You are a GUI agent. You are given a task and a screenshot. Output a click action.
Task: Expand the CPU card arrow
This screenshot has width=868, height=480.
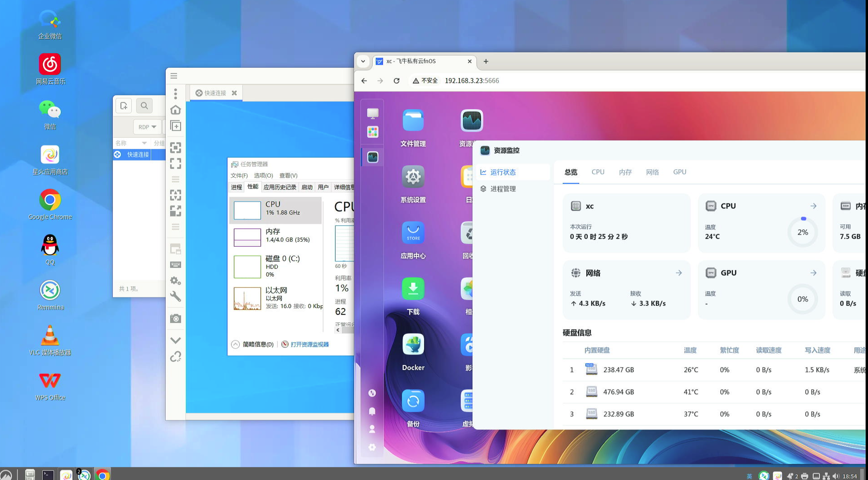813,206
